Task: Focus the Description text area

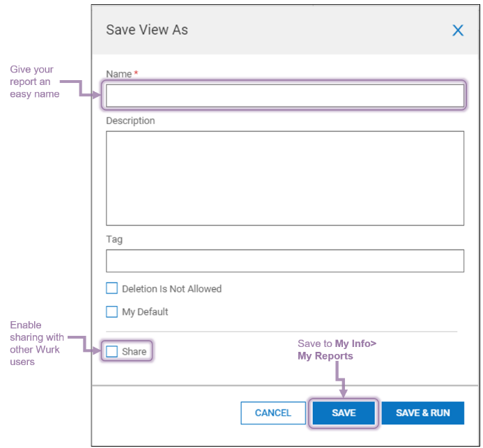Action: coord(284,178)
